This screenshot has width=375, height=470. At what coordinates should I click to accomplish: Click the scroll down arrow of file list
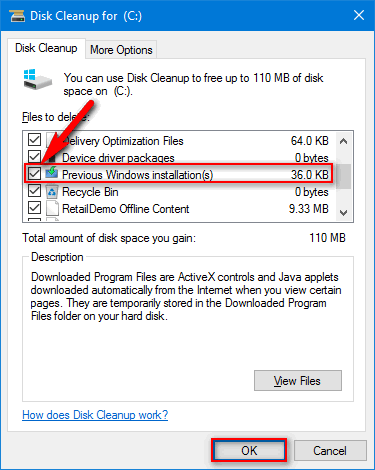343,212
